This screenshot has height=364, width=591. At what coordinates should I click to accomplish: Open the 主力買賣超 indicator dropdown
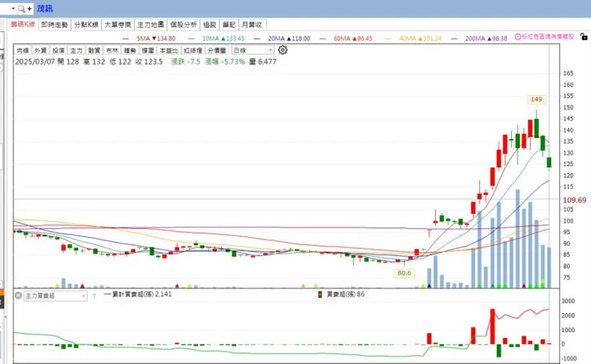[55, 296]
